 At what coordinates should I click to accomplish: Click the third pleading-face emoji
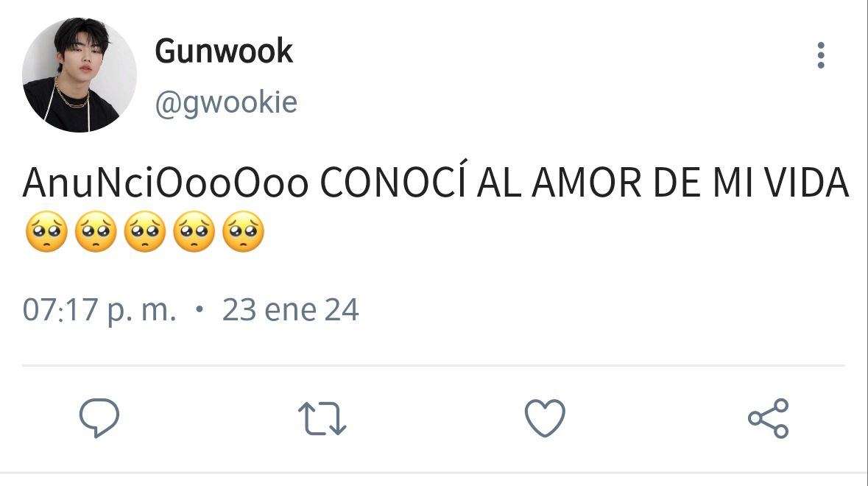click(x=145, y=232)
